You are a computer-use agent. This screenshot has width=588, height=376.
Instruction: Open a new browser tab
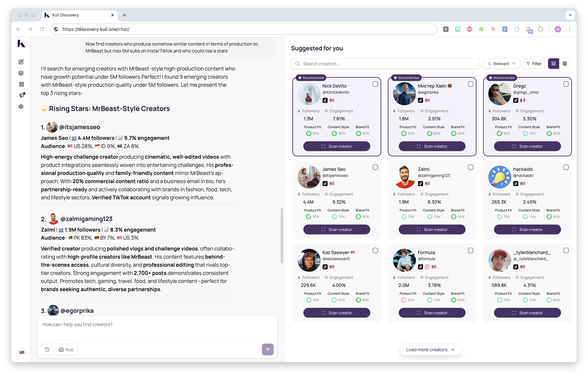click(x=124, y=15)
